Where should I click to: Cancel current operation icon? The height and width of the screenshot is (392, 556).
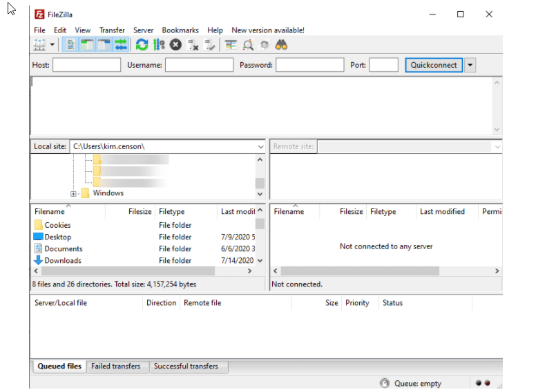point(175,45)
